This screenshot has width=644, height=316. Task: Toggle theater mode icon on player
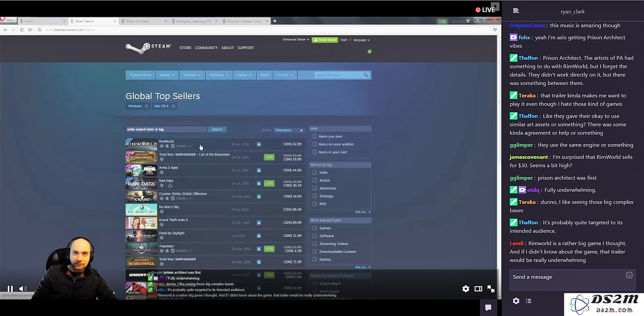pyautogui.click(x=478, y=289)
